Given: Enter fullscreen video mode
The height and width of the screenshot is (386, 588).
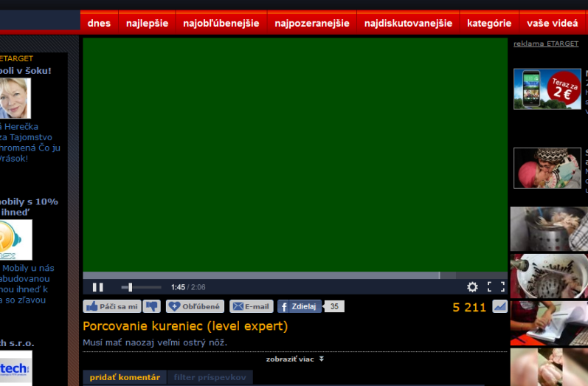Looking at the screenshot, I should click(496, 287).
